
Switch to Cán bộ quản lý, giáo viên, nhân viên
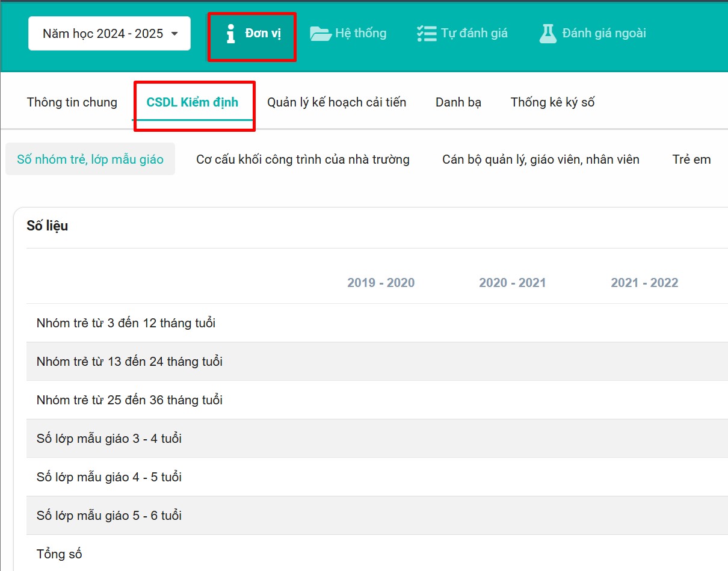click(x=540, y=159)
